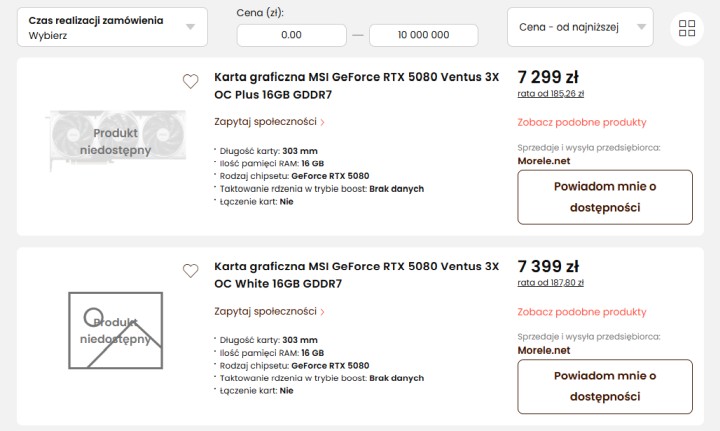Viewport: 720px width, 431px height.
Task: Click the minimum price field showing 0.00
Action: [x=291, y=35]
